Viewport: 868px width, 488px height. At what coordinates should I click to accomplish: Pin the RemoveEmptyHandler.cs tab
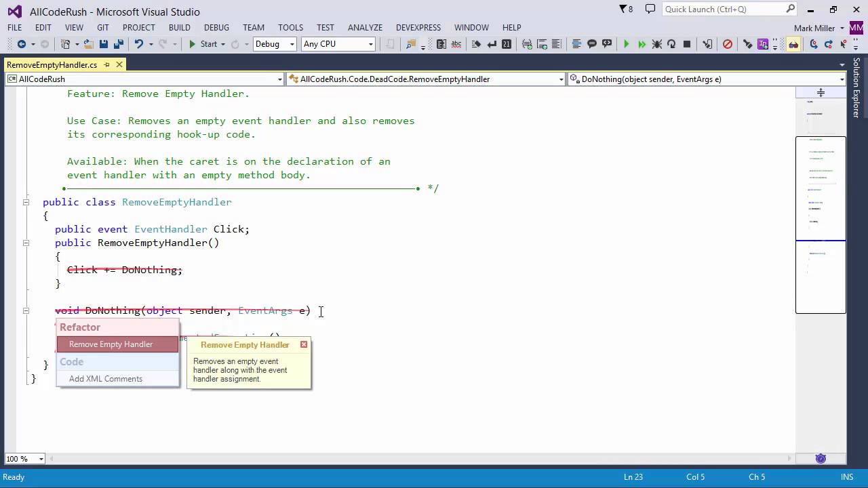pos(106,65)
